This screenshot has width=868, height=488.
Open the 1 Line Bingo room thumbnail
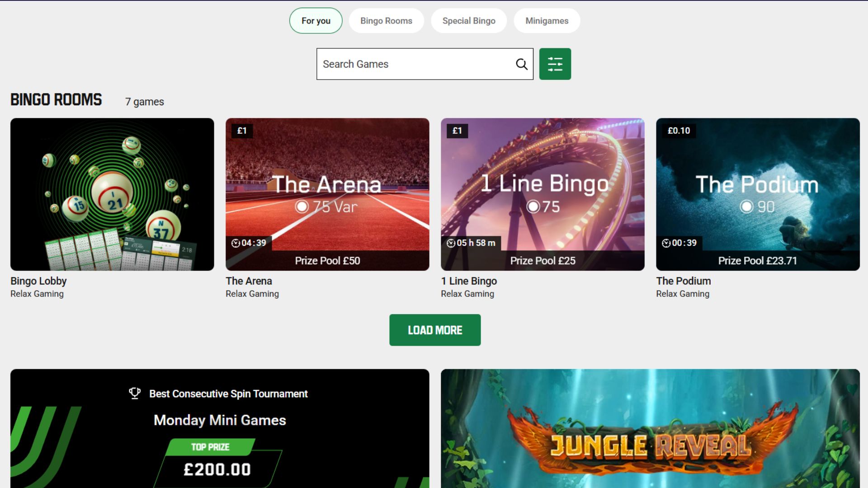[x=542, y=194]
